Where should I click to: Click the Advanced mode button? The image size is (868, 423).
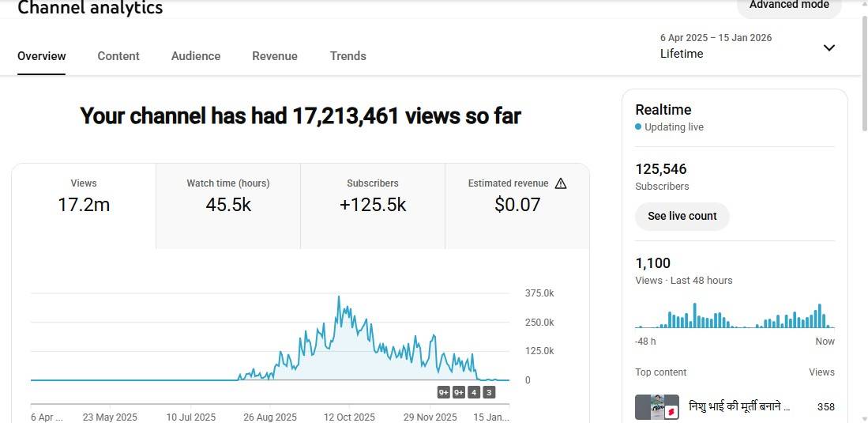click(x=788, y=6)
